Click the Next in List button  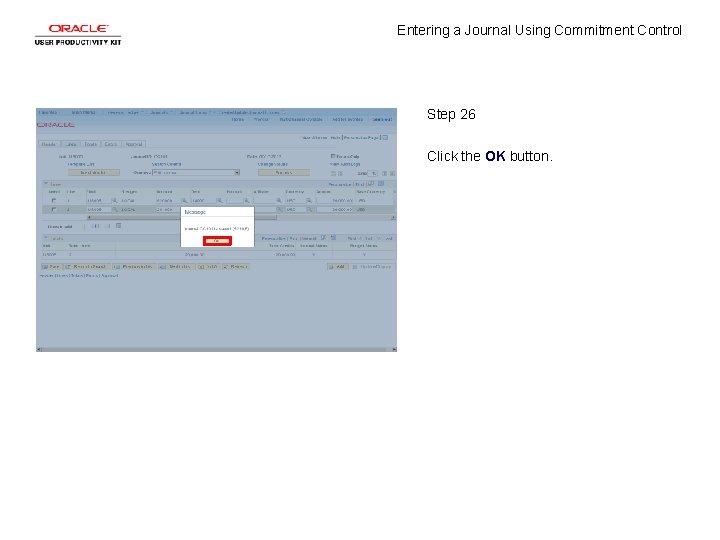tap(176, 267)
